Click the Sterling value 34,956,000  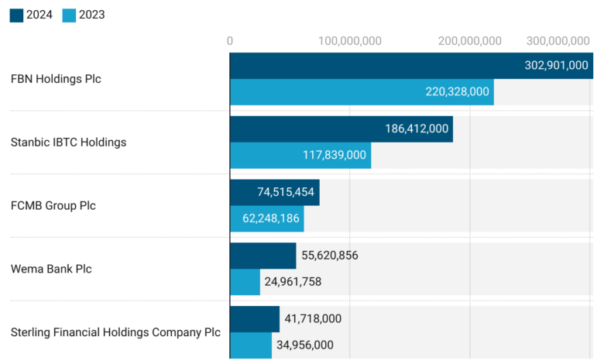point(305,345)
